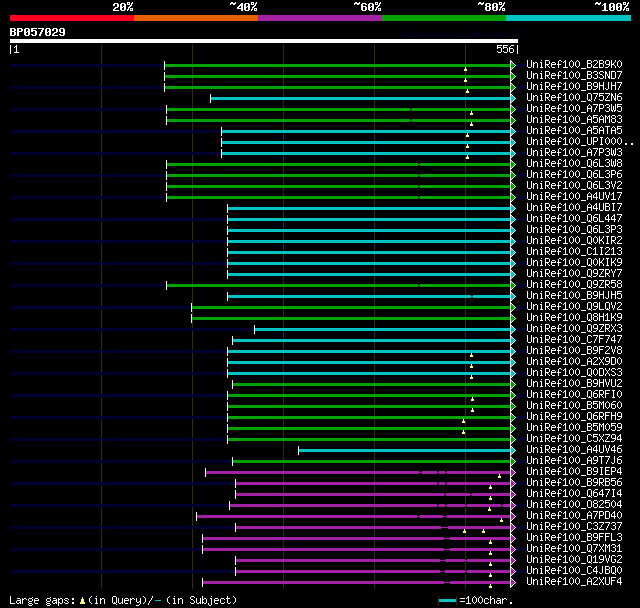This screenshot has height=608, width=640.
Task: Click the UniRef100_Q9ZR58 label
Action: (574, 285)
